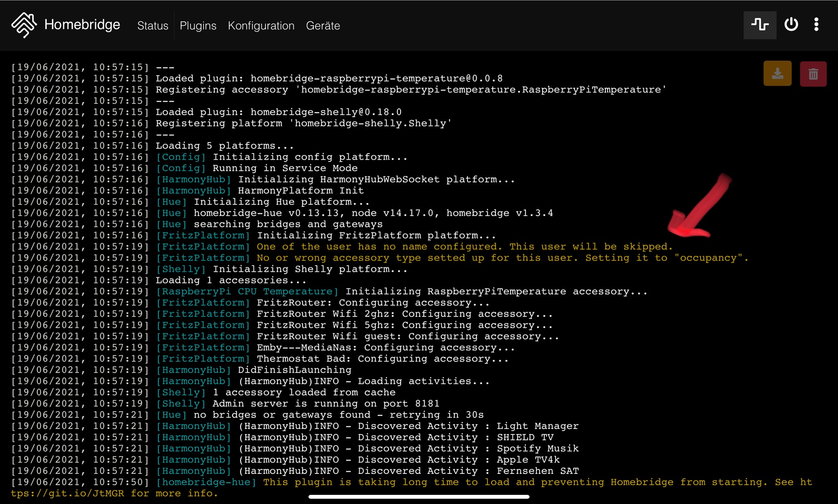Viewport: 838px width, 504px height.
Task: Download the log file with yellow button
Action: pos(777,73)
